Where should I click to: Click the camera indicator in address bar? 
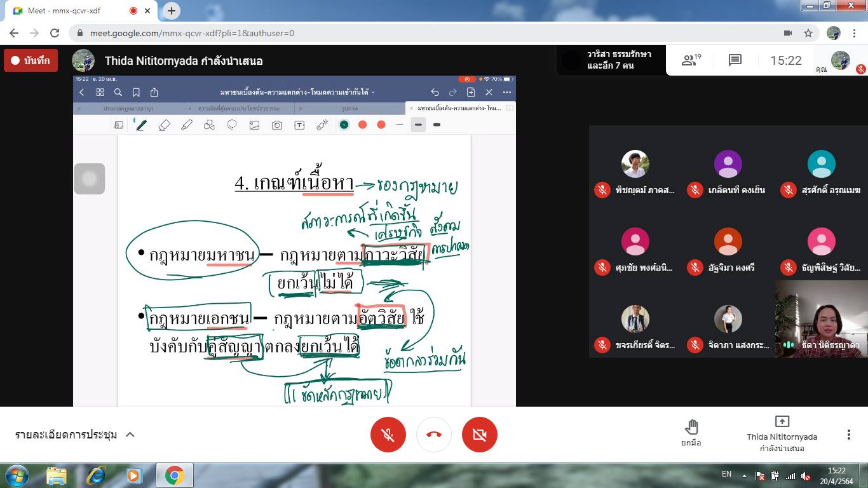click(x=788, y=33)
